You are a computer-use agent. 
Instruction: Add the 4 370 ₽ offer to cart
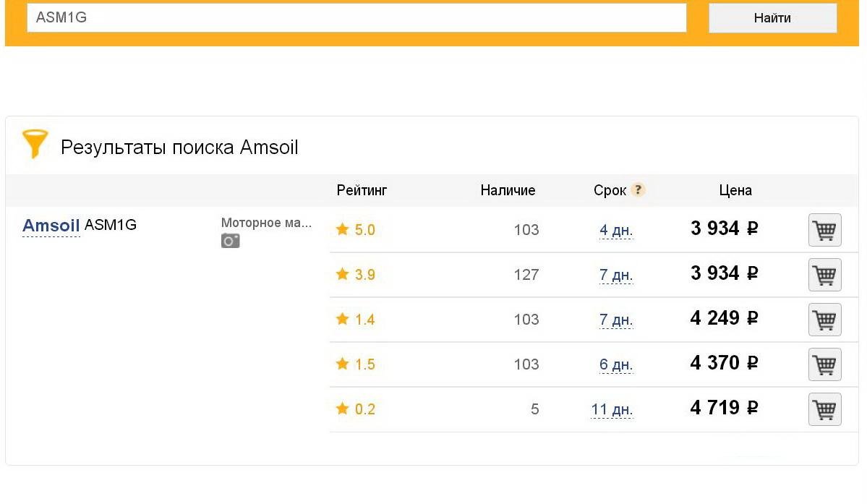824,364
